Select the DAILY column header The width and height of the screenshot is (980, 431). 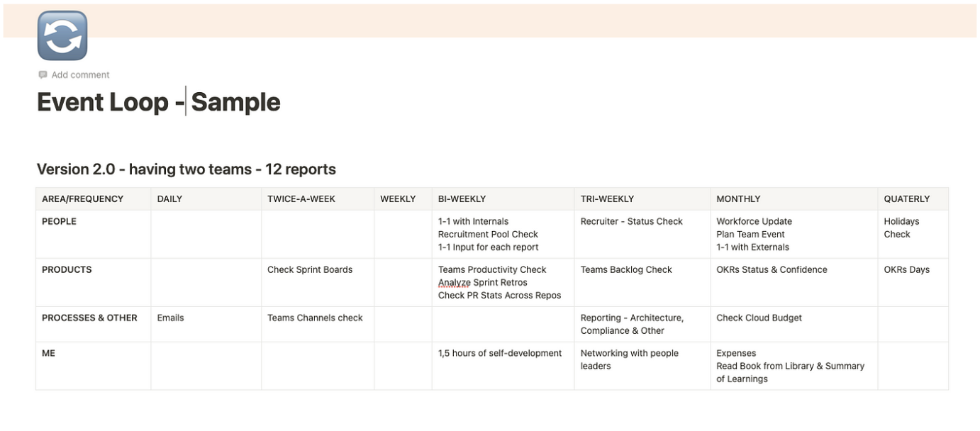[x=169, y=199]
